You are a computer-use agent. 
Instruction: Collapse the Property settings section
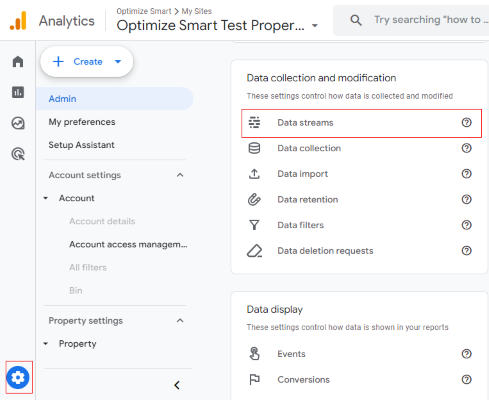pyautogui.click(x=180, y=321)
